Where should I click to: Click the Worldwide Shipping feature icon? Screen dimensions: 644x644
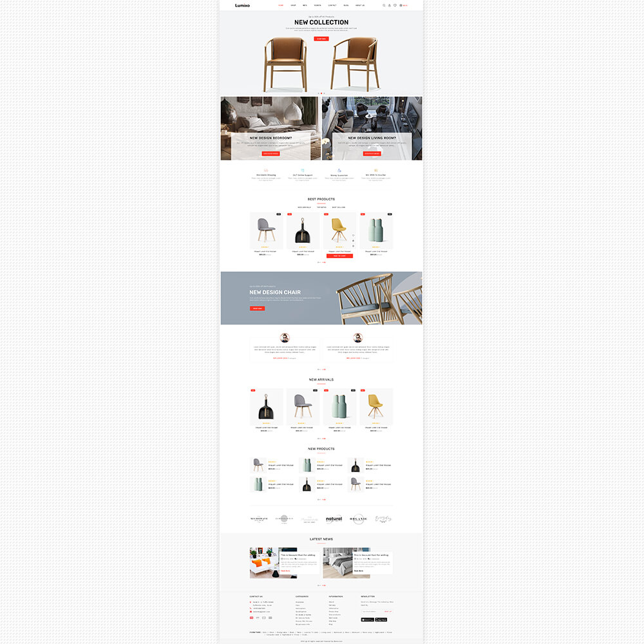(266, 171)
